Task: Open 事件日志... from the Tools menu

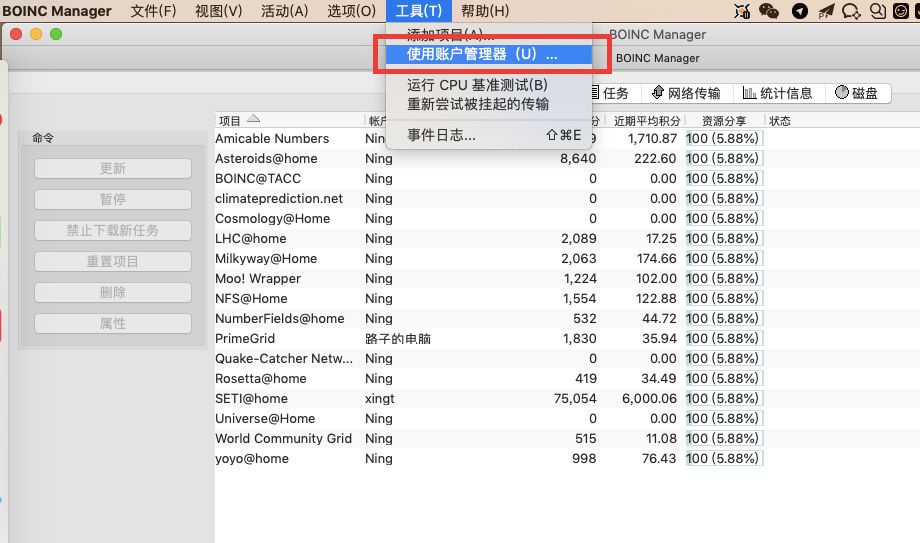Action: point(488,135)
